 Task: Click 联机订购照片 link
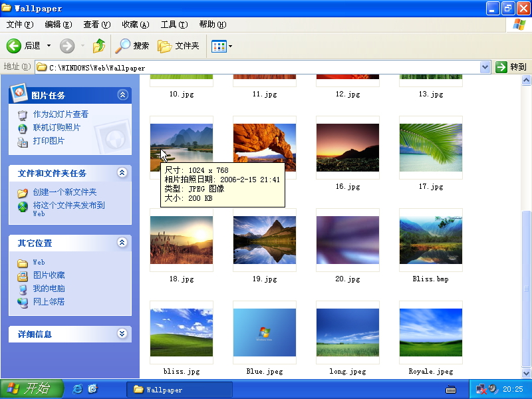coord(57,128)
